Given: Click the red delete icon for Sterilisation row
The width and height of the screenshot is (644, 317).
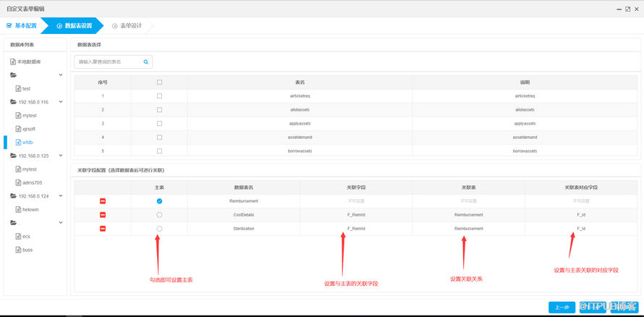Looking at the screenshot, I should 103,228.
